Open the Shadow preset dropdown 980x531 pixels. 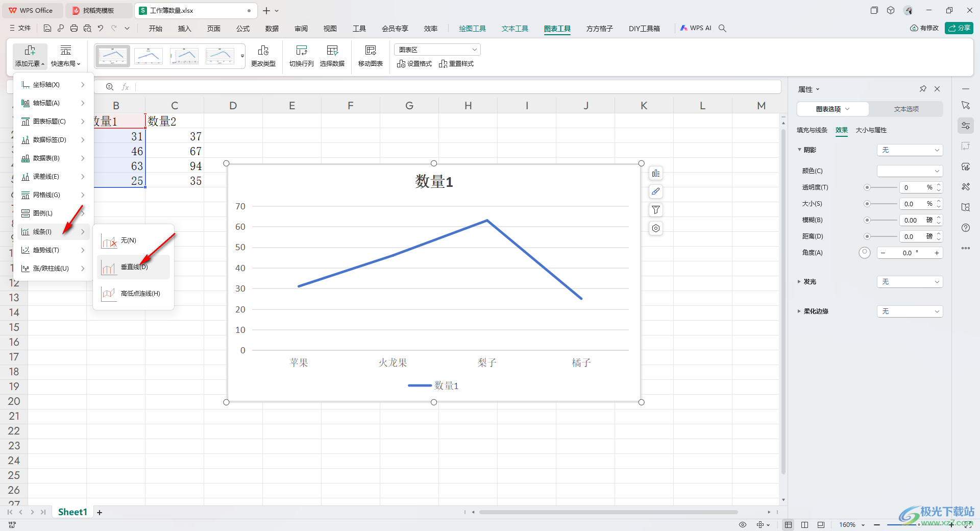click(x=910, y=150)
